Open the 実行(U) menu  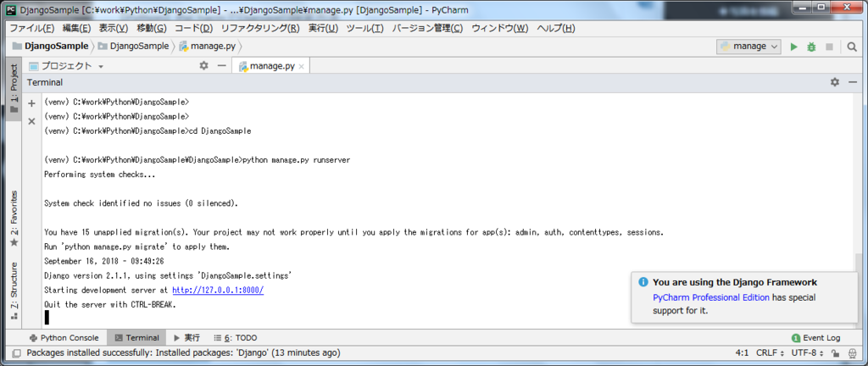point(323,28)
